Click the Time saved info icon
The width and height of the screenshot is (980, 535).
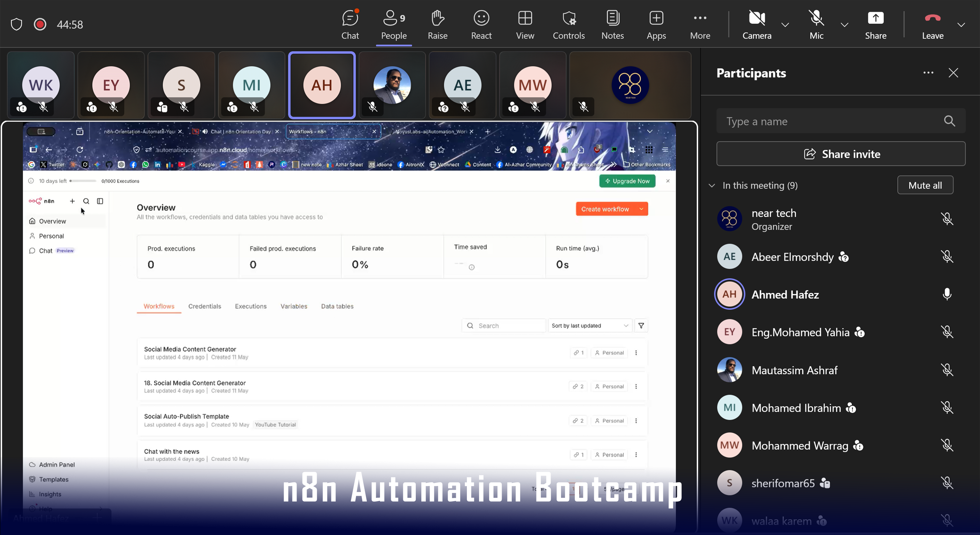click(472, 268)
